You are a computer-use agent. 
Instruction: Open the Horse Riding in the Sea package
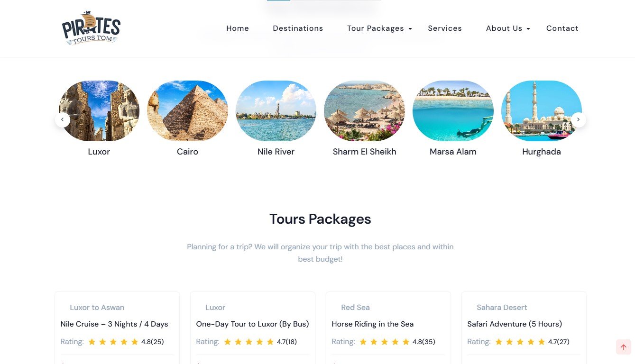372,324
